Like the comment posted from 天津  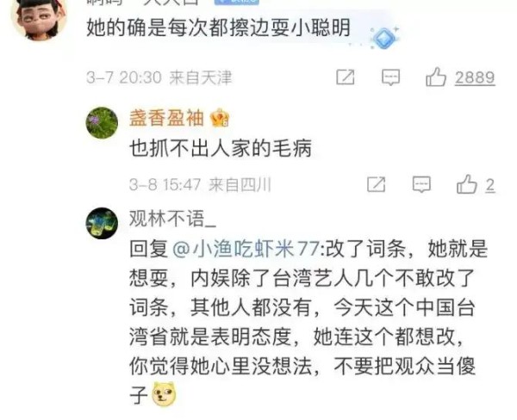click(436, 77)
